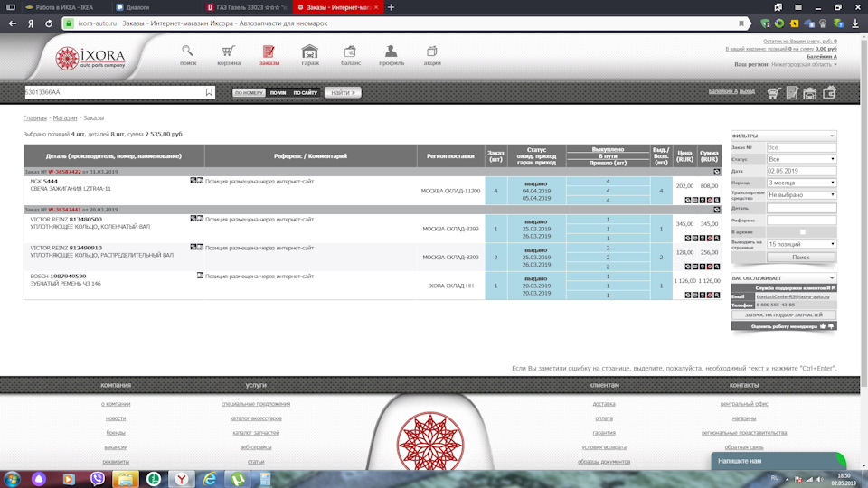This screenshot has width=868, height=488.
Task: Open the 'Период' dropdown showing 3 месяца
Action: [x=801, y=183]
